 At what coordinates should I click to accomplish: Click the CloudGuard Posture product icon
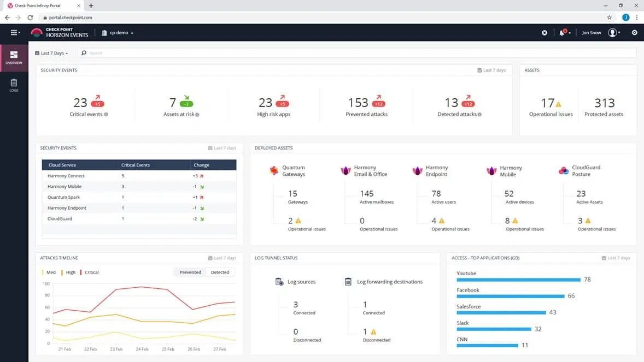(x=564, y=171)
